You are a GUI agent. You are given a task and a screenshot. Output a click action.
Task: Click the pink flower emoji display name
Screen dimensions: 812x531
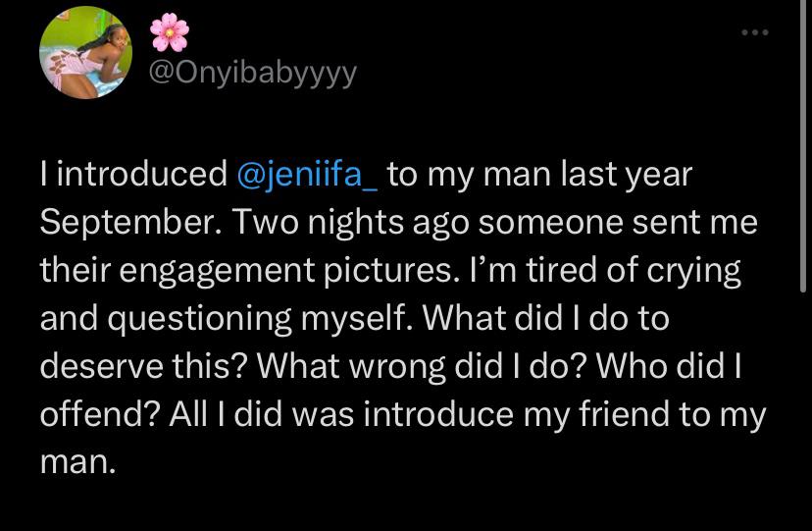tap(170, 32)
